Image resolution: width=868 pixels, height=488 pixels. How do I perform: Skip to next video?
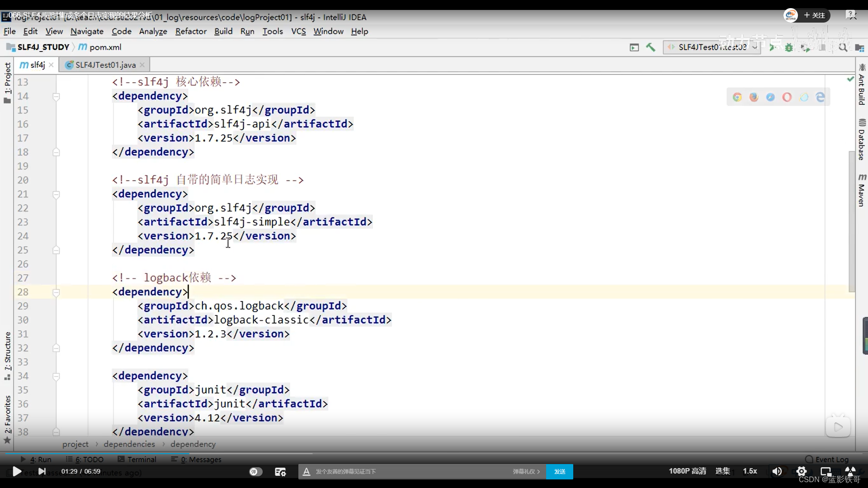[42, 471]
